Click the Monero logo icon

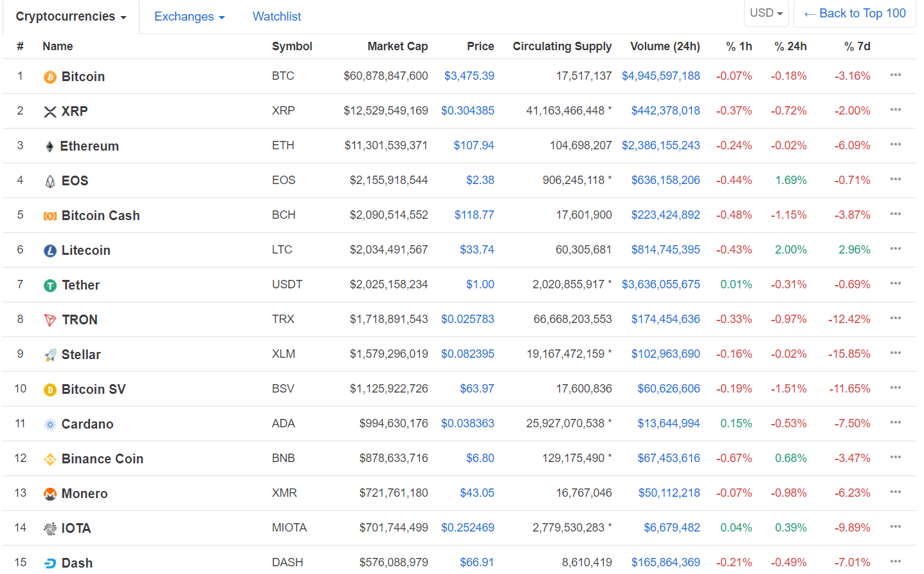click(x=50, y=494)
